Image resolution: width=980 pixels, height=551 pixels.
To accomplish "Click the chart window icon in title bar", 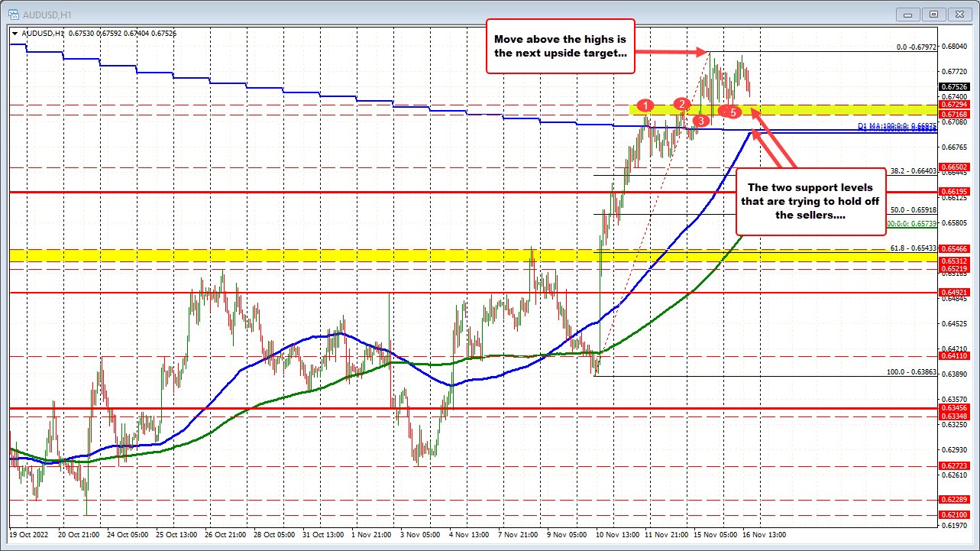I will 13,13.
